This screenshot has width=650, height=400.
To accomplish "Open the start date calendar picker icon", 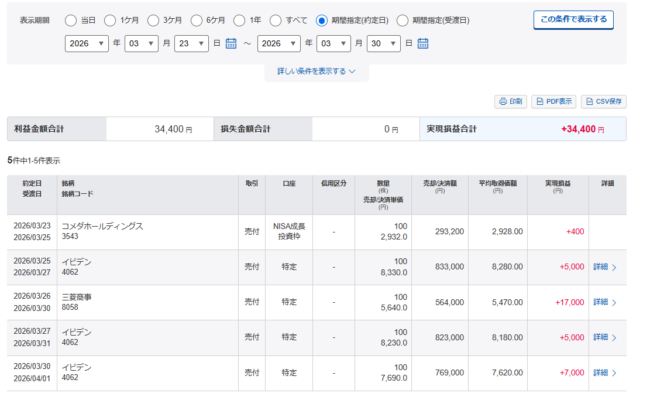I will 231,44.
